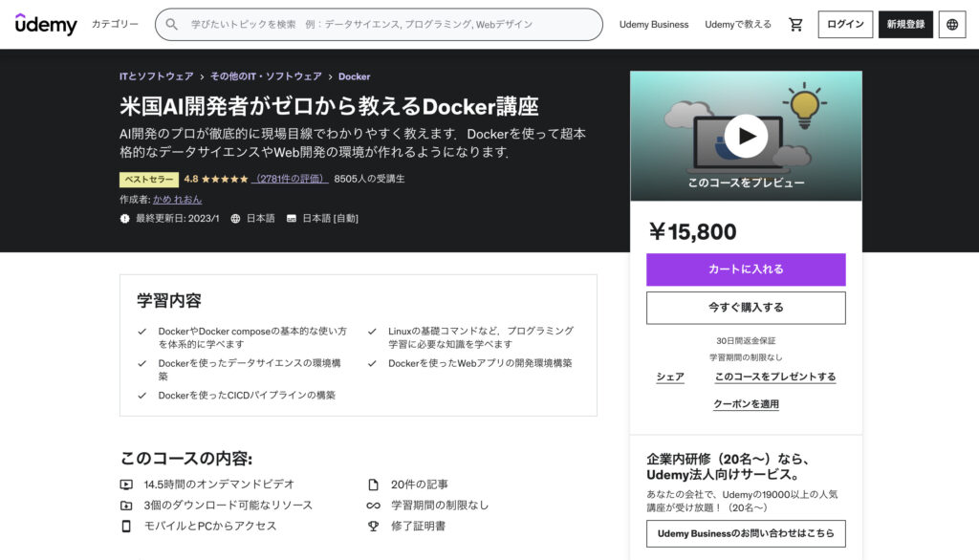Image resolution: width=979 pixels, height=560 pixels.
Task: Click 8505人の受講生 text
Action: point(369,179)
